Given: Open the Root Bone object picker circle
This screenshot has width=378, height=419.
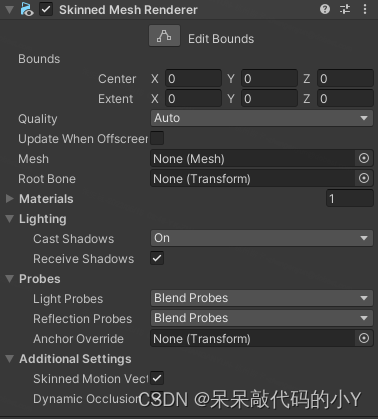Looking at the screenshot, I should pos(364,178).
